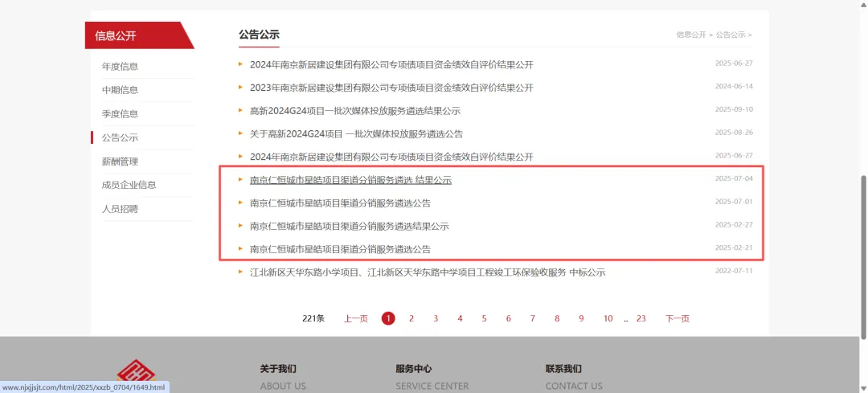
Task: Go to next page 下一页
Action: click(677, 318)
